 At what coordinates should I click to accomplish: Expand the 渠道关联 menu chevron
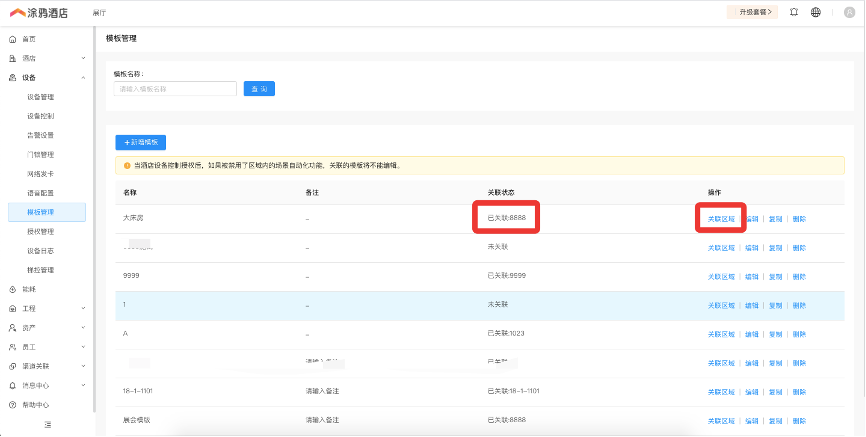tap(83, 366)
